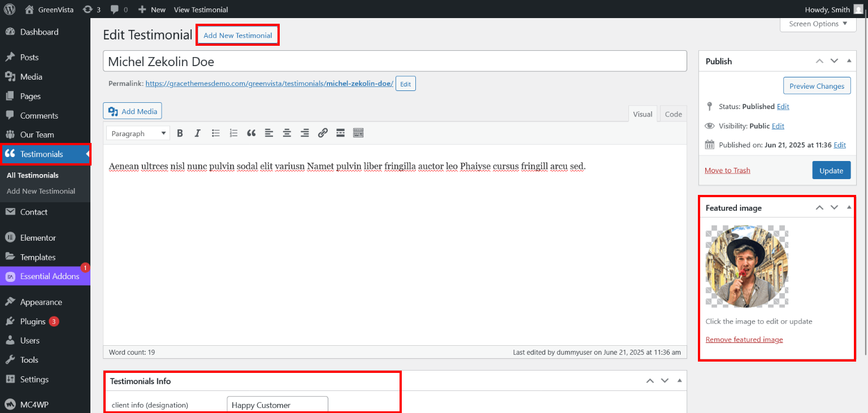The width and height of the screenshot is (868, 413).
Task: Click the Update button
Action: (831, 171)
